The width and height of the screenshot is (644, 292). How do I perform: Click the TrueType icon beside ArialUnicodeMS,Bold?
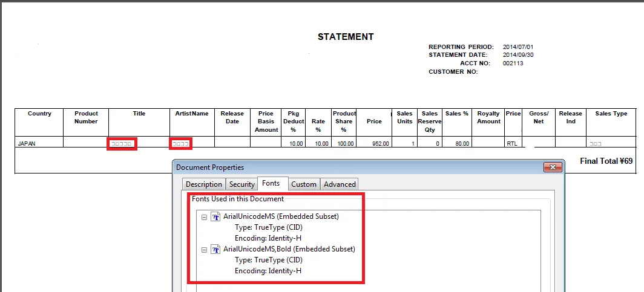(x=215, y=249)
